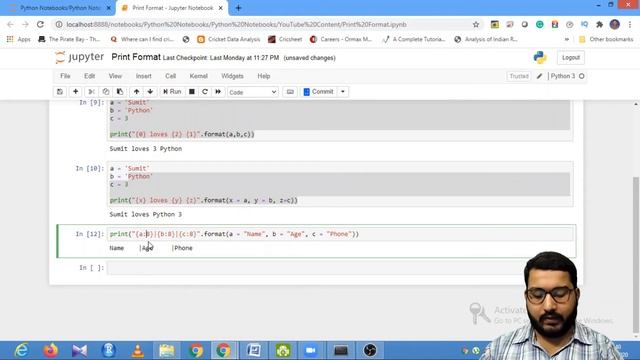Rename the Print Format notebook title
Viewport: 640px width, 360px height.
click(136, 57)
